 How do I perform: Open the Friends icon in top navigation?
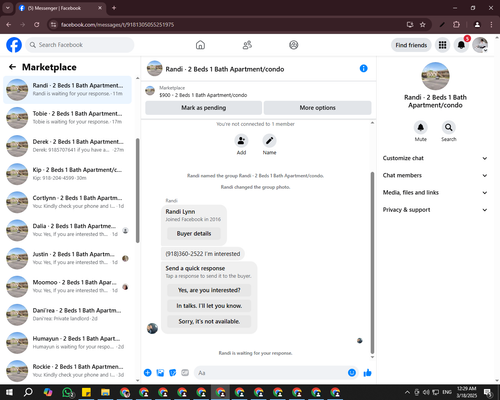(247, 45)
